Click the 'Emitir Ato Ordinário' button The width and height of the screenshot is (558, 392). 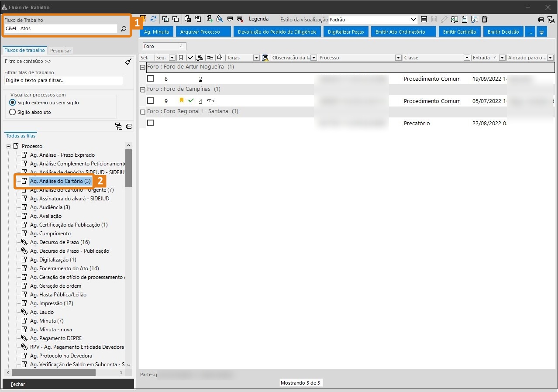(403, 32)
